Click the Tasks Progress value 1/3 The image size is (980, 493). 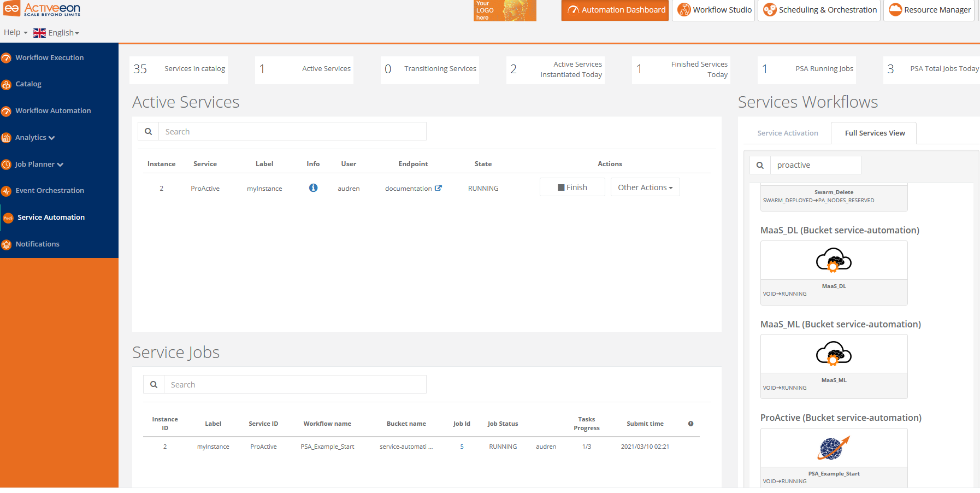click(x=587, y=447)
